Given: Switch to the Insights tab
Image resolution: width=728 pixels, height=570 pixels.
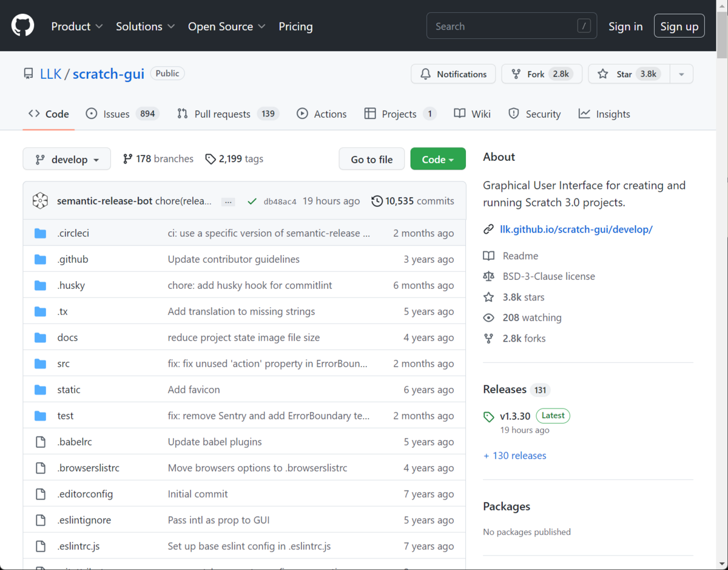Looking at the screenshot, I should pos(604,114).
